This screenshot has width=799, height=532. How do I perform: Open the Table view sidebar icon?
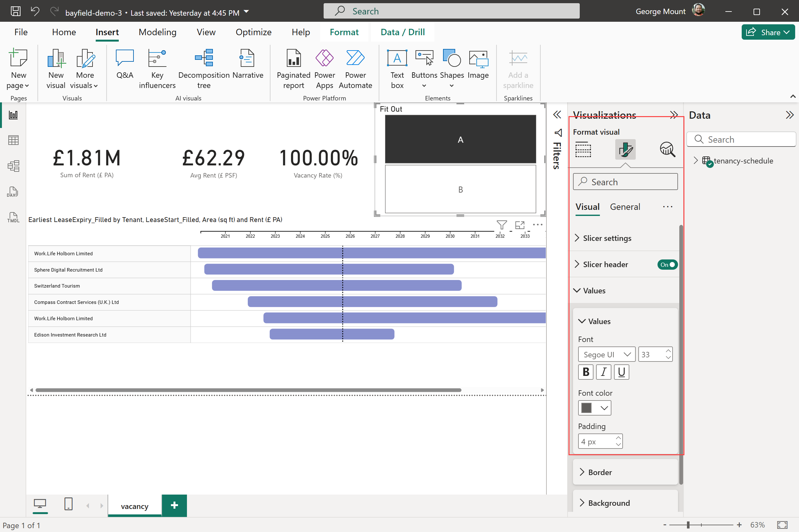click(13, 140)
